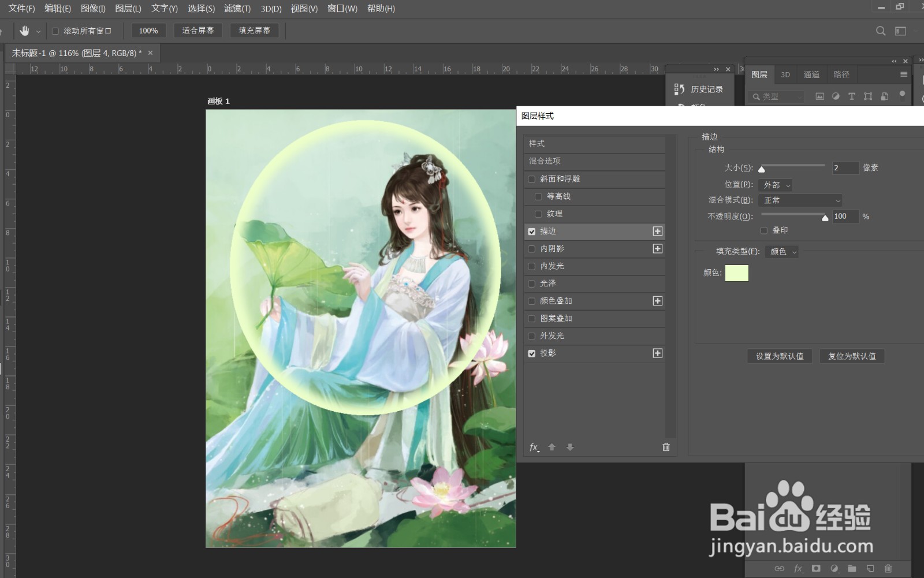924x578 pixels.
Task: Toggle the 叠印 overprint checkbox
Action: [764, 230]
